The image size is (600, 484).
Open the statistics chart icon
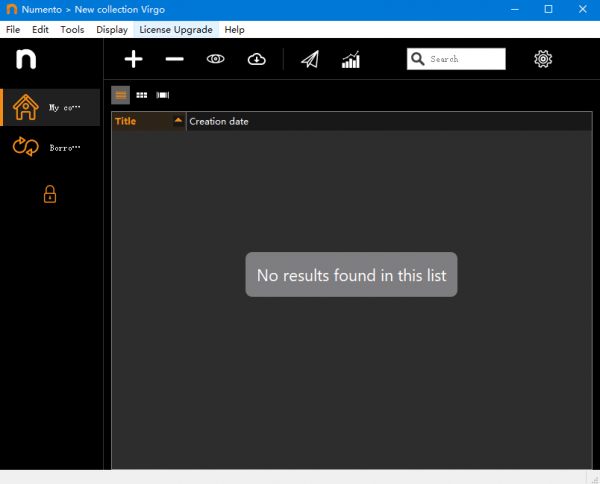coord(351,60)
